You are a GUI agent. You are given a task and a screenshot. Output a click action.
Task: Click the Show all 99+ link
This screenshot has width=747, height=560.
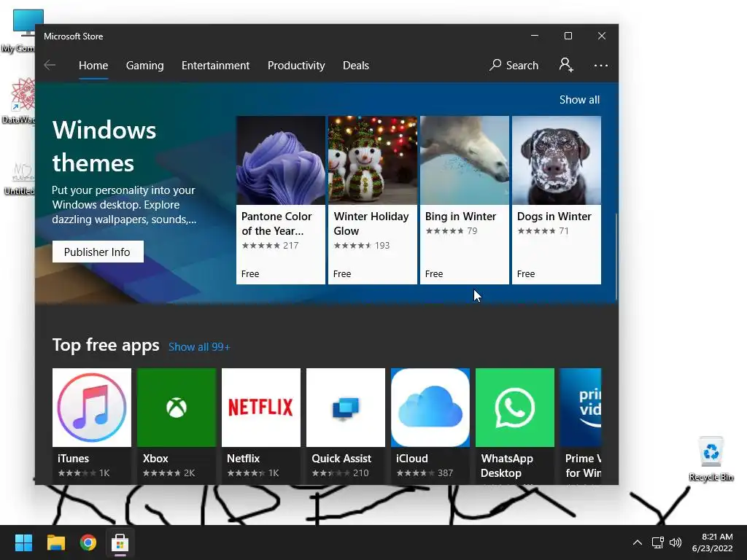(x=199, y=346)
